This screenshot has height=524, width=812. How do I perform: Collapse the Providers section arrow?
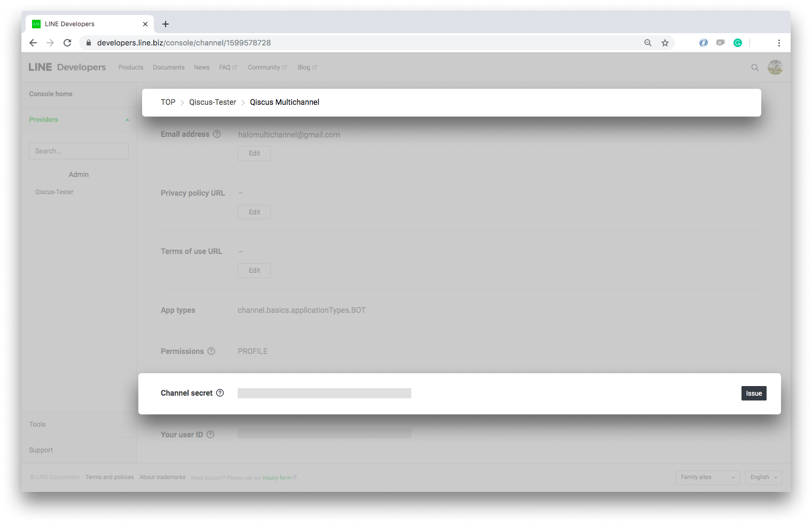pyautogui.click(x=127, y=120)
